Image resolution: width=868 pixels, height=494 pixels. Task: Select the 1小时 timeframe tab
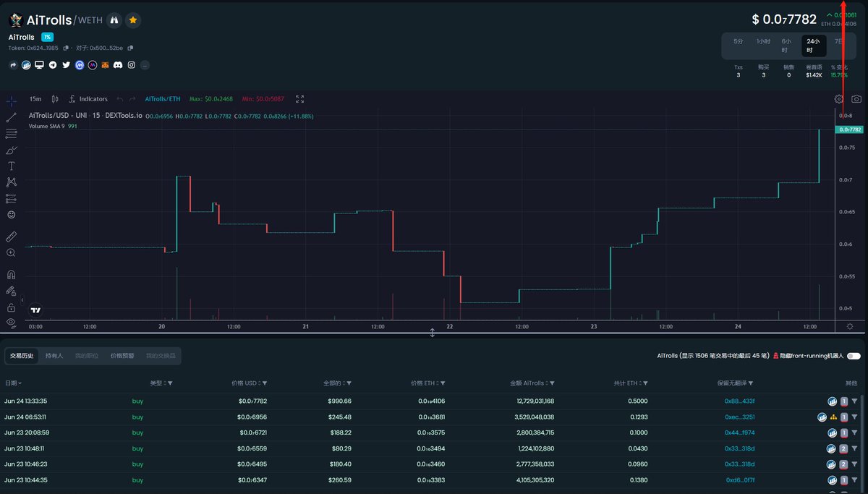point(762,41)
